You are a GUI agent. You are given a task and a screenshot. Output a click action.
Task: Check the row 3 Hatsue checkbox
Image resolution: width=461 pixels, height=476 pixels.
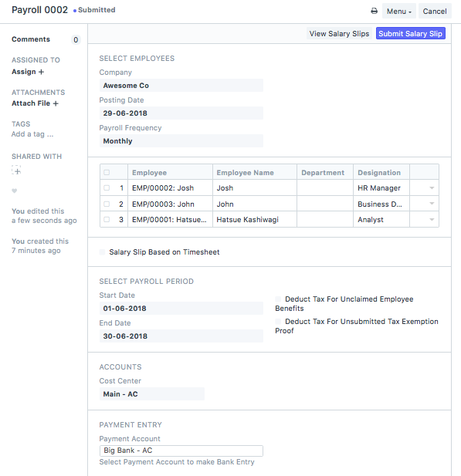click(x=107, y=219)
